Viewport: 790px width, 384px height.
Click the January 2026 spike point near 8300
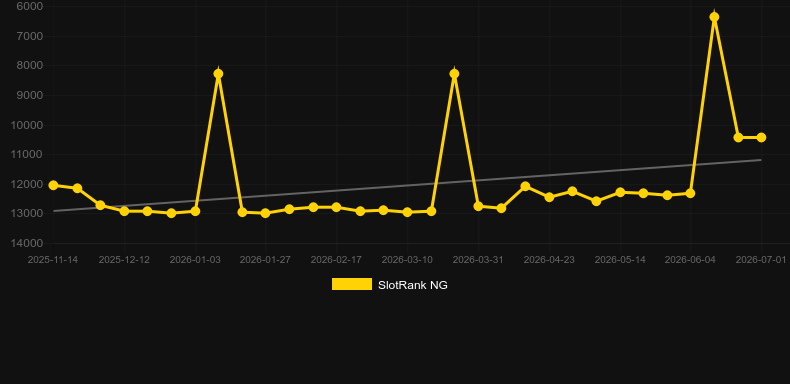(218, 74)
